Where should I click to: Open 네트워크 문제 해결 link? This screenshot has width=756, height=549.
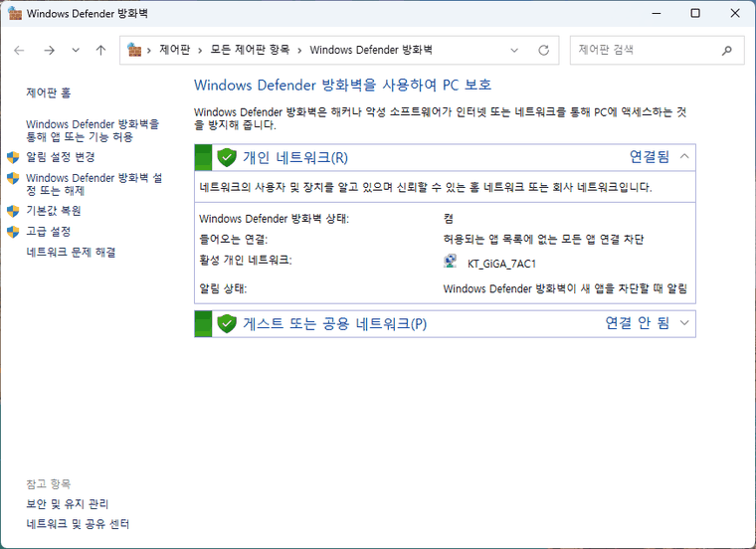coord(71,252)
